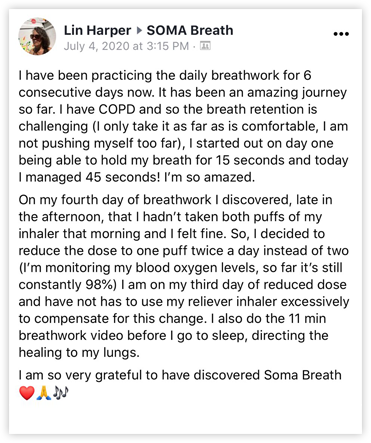Click the paragraph starting 'On my fourth day'
The image size is (371, 443).
pos(184,276)
